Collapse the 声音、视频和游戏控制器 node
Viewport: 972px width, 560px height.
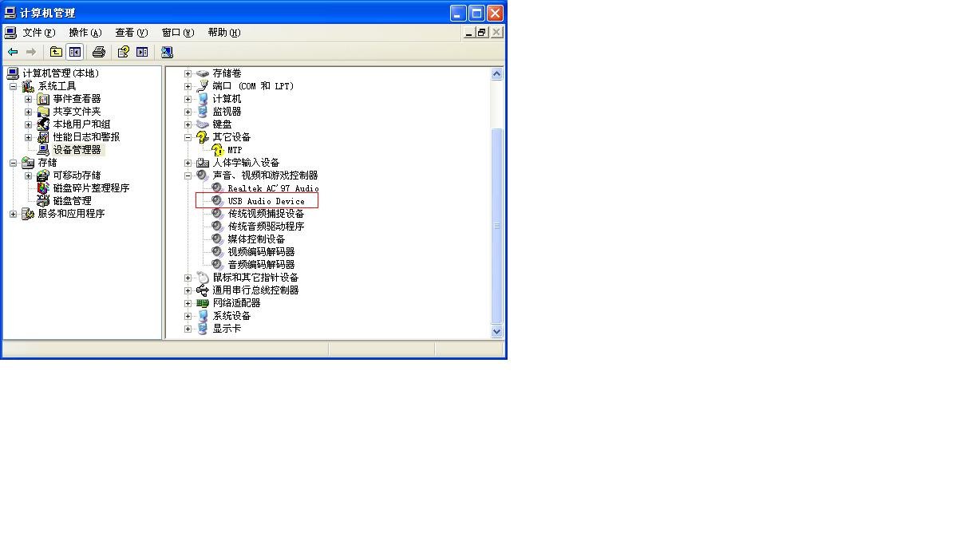pyautogui.click(x=188, y=175)
